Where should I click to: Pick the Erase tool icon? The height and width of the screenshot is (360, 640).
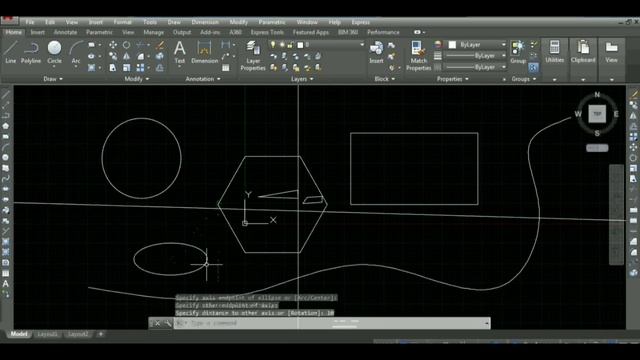pos(160,45)
